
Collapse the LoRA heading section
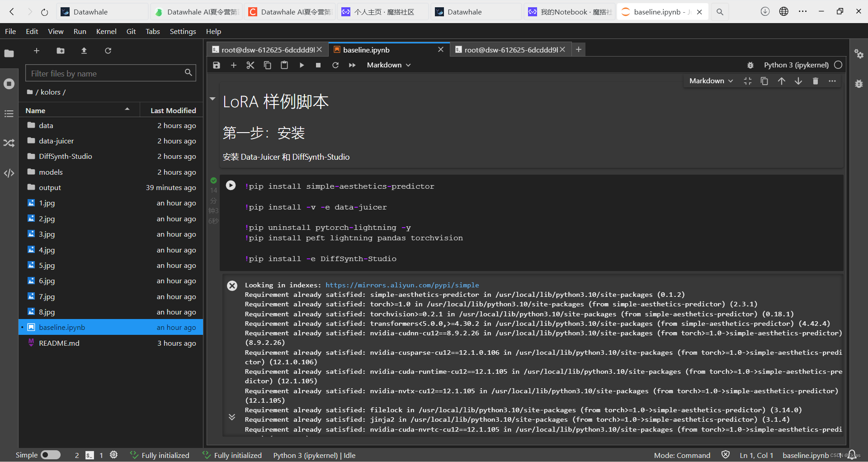tap(212, 99)
